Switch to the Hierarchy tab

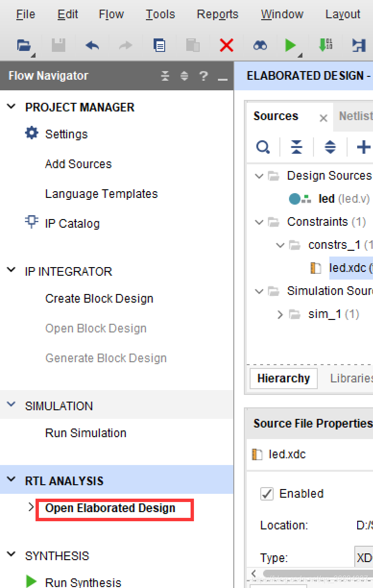(x=283, y=379)
